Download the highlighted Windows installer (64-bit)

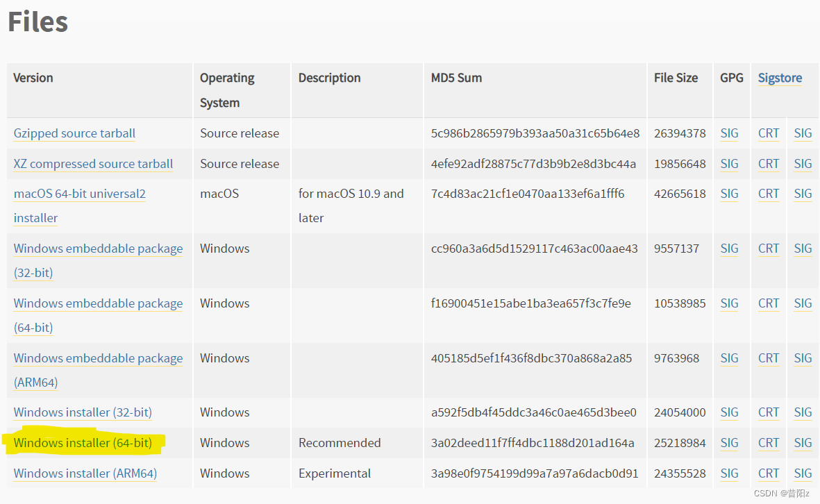pyautogui.click(x=83, y=443)
